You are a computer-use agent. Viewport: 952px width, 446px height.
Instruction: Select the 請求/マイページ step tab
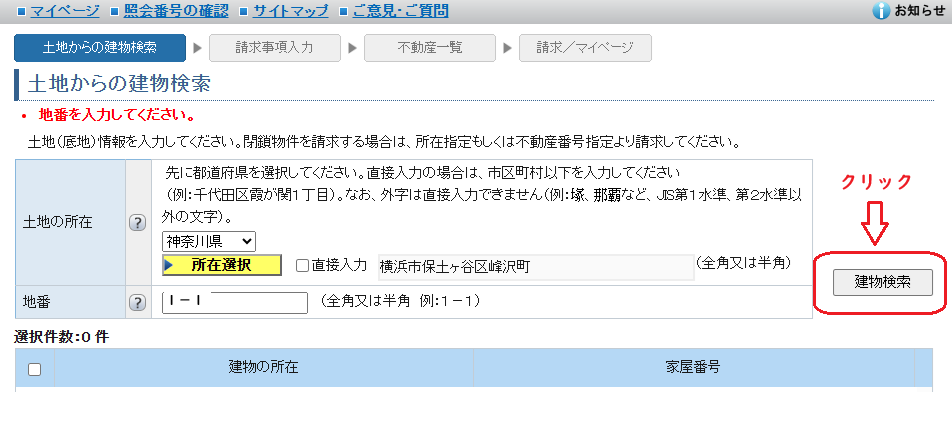(585, 47)
